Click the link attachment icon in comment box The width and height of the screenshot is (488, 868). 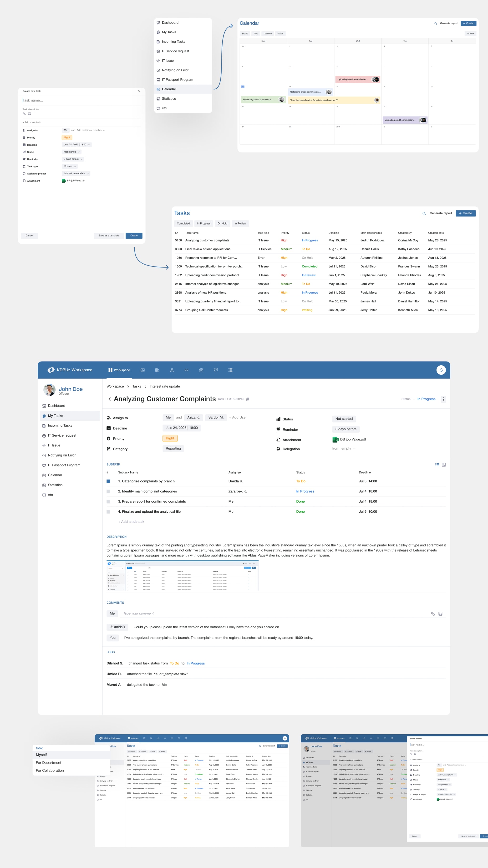click(433, 614)
